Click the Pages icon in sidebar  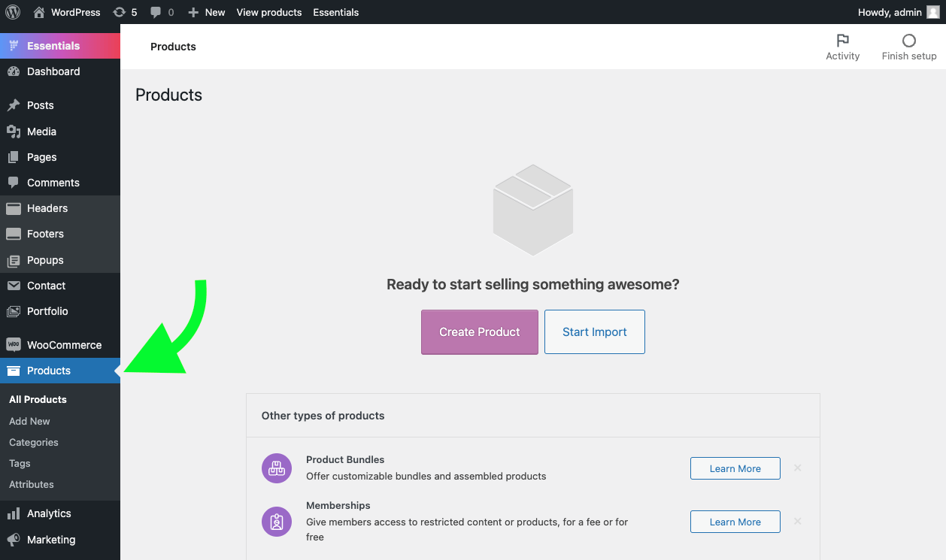[x=14, y=157]
